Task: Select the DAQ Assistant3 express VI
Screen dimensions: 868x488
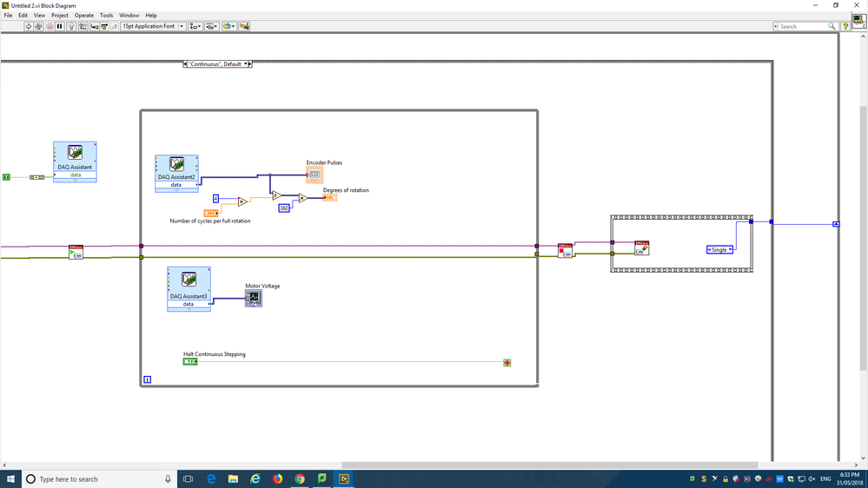Action: pos(189,287)
